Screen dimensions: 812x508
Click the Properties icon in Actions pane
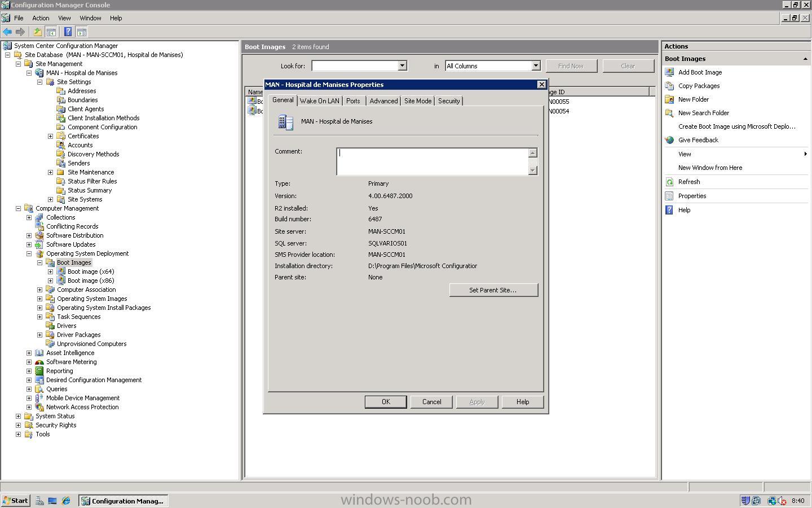(669, 196)
